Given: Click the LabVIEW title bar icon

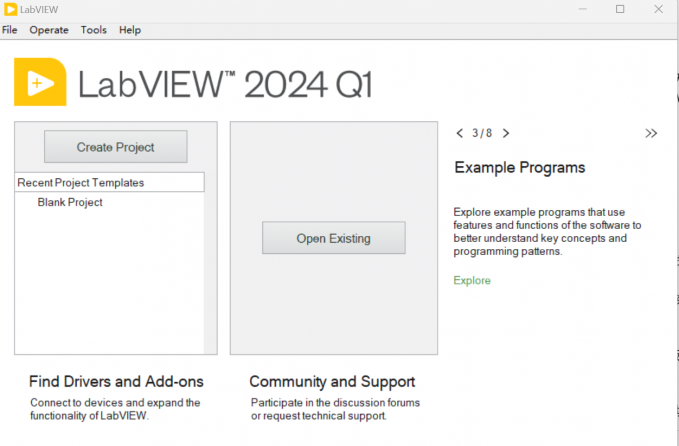Looking at the screenshot, I should (x=10, y=9).
